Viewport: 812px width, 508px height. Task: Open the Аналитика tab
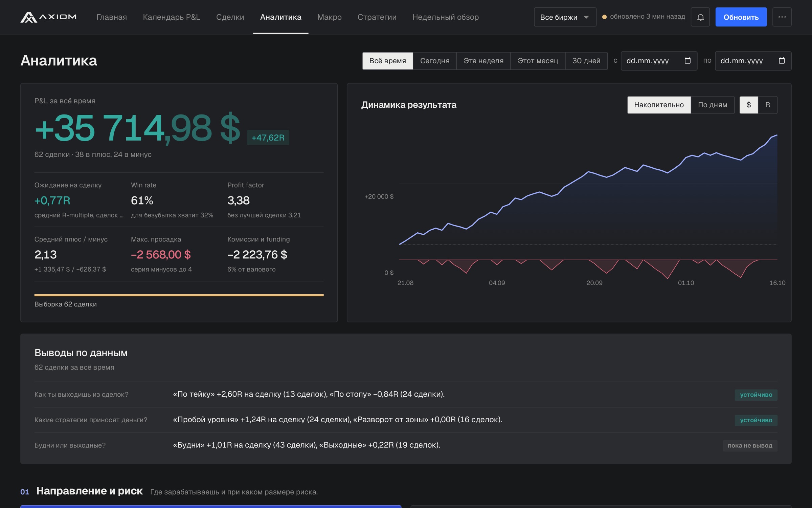tap(280, 17)
